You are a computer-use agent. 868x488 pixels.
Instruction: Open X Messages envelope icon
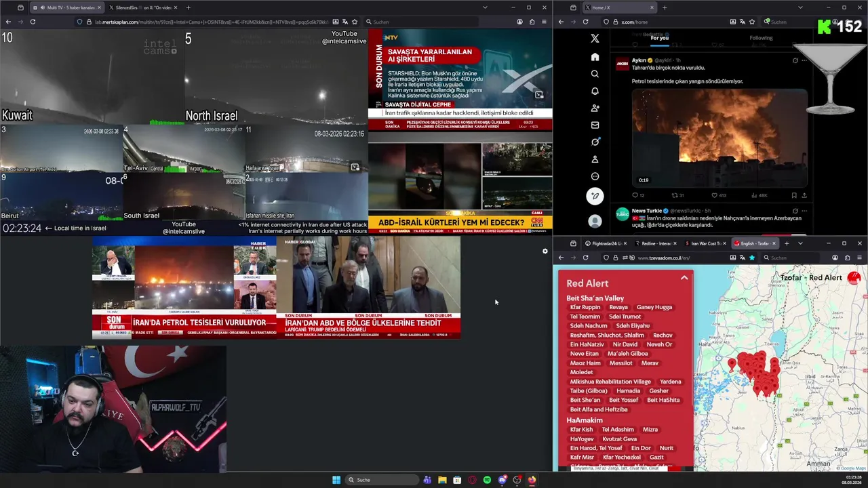click(x=595, y=125)
